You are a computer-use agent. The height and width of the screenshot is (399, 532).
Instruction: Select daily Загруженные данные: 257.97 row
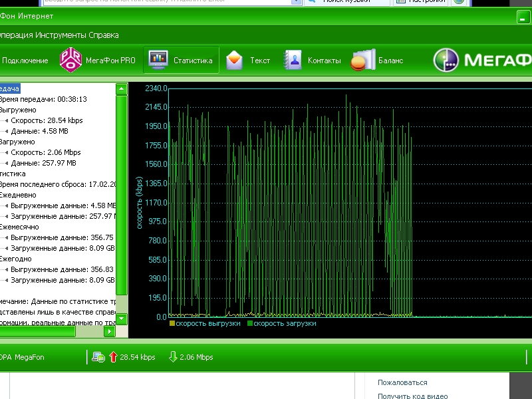point(63,216)
